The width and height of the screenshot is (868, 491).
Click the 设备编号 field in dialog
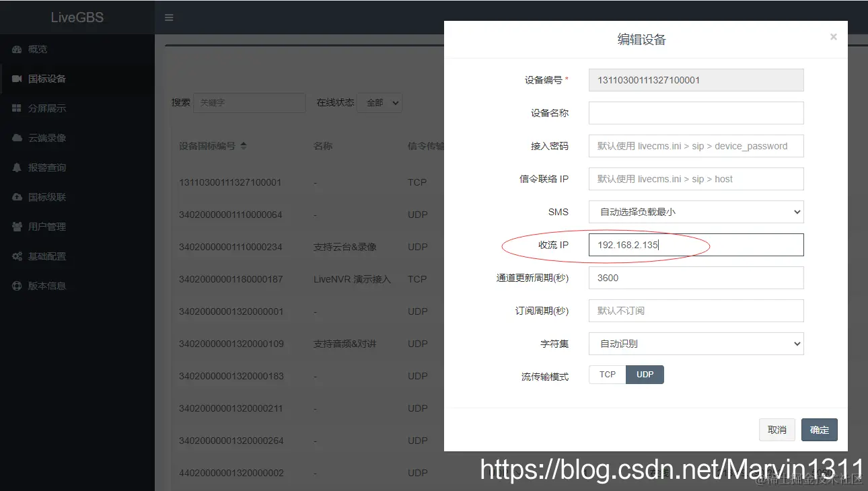[696, 80]
